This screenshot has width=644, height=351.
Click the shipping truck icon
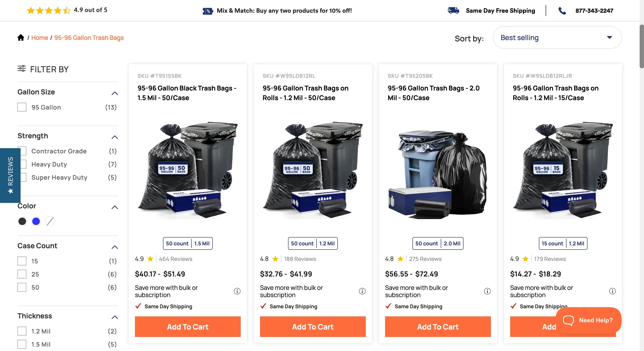(453, 11)
